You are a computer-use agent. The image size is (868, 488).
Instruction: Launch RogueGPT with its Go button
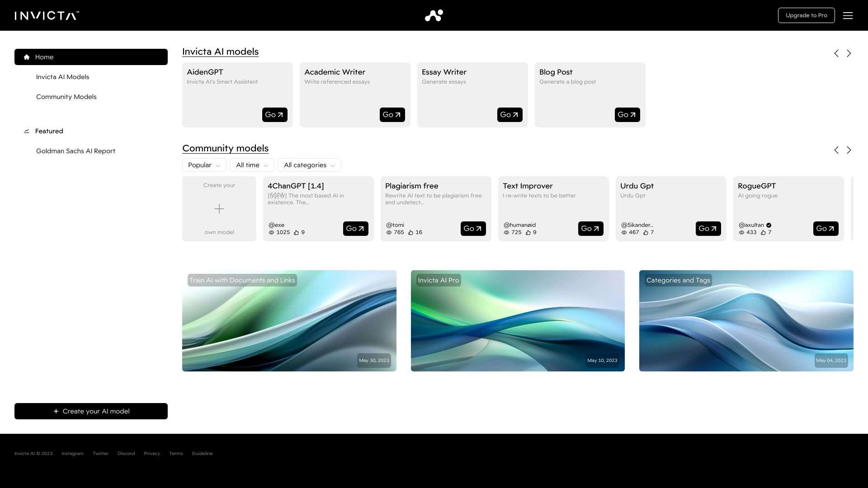[826, 229]
